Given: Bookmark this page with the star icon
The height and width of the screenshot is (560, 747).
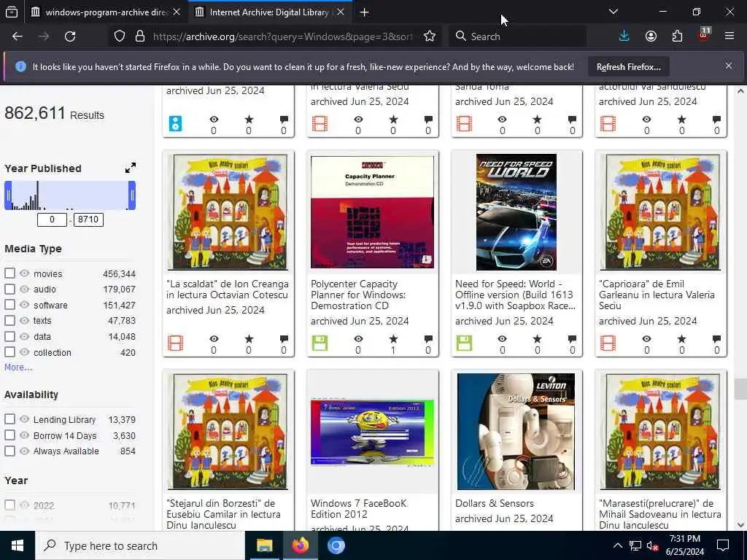Looking at the screenshot, I should pos(429,36).
